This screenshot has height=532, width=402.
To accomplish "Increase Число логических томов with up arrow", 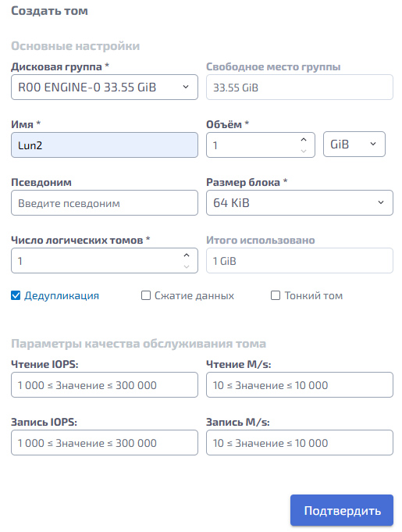I will coord(187,255).
